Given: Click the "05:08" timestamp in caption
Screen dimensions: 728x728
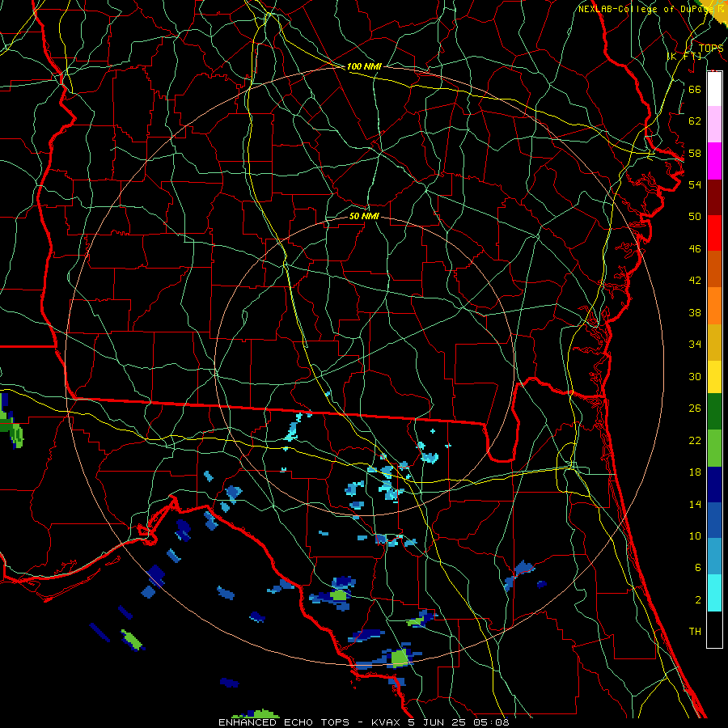Looking at the screenshot, I should (491, 722).
